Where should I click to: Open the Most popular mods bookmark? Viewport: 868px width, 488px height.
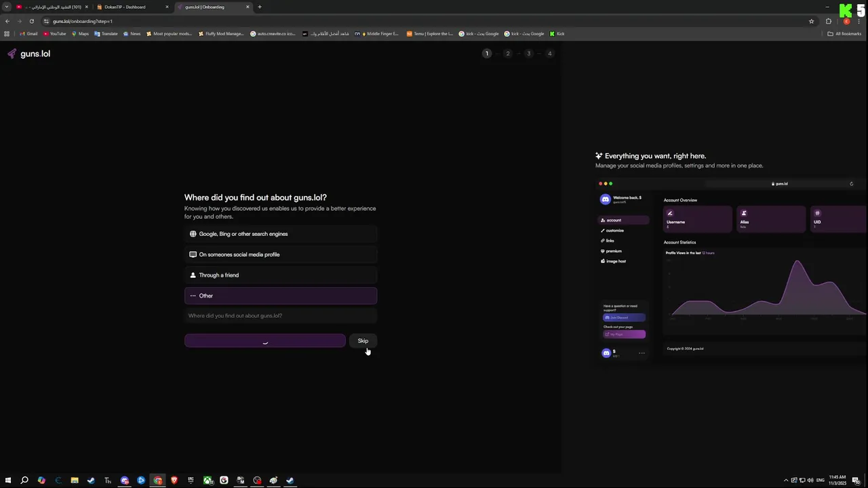pyautogui.click(x=169, y=34)
